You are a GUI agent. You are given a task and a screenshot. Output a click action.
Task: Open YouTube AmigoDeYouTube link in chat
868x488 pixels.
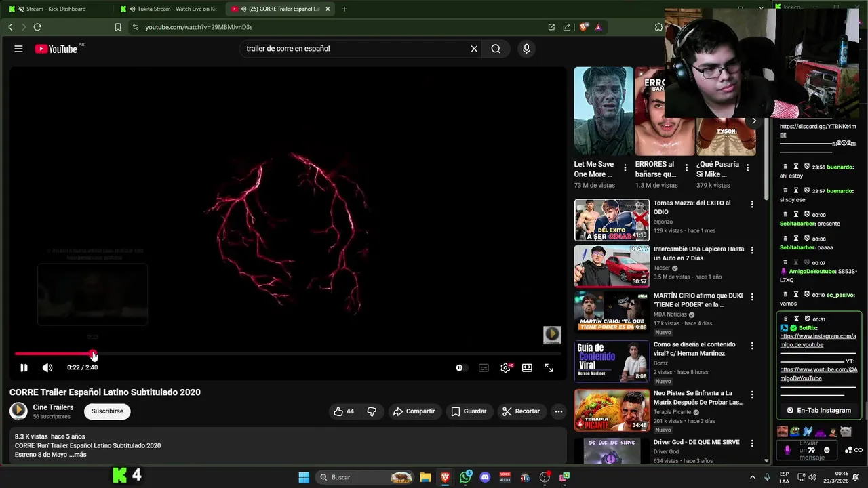click(818, 373)
